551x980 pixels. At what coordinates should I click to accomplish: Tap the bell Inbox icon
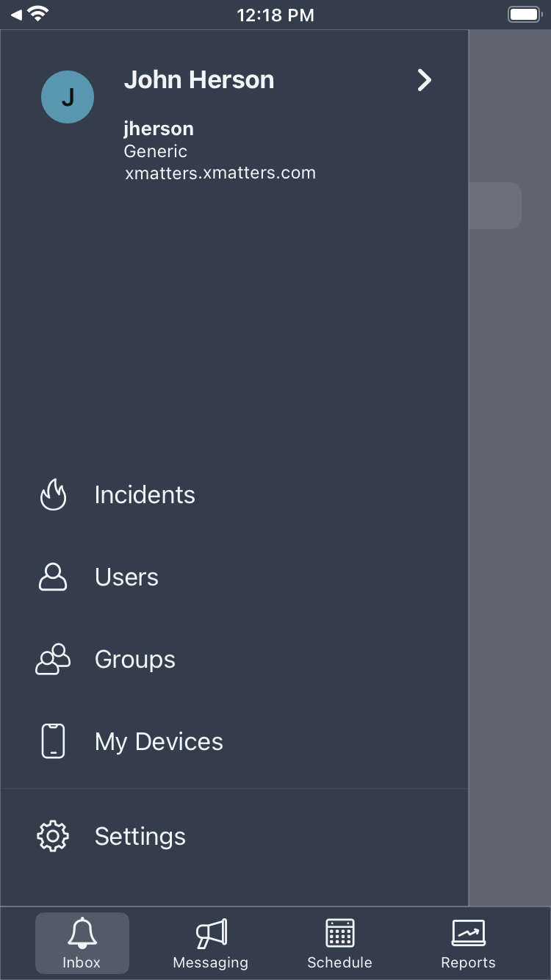[82, 933]
